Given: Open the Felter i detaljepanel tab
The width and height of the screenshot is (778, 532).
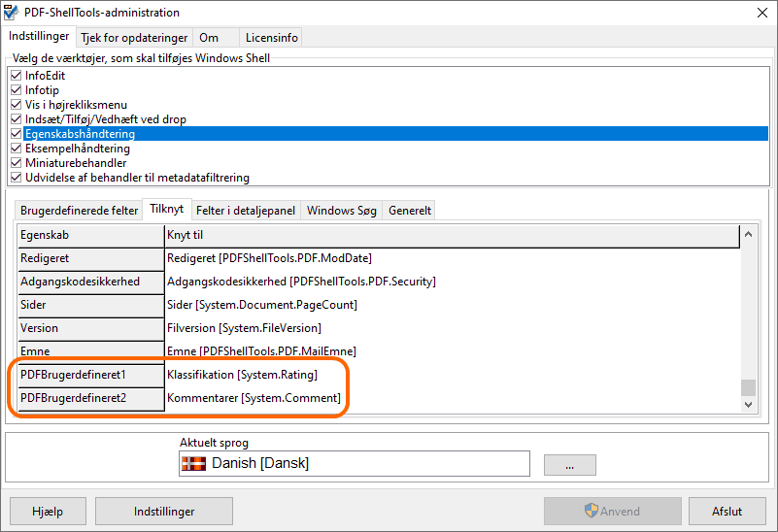Looking at the screenshot, I should pos(246,211).
